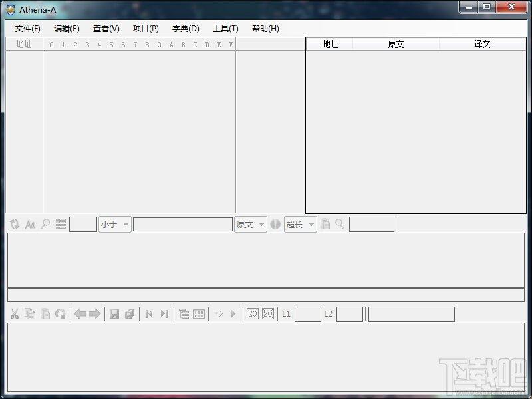Click the small number field before 小于

pyautogui.click(x=83, y=224)
